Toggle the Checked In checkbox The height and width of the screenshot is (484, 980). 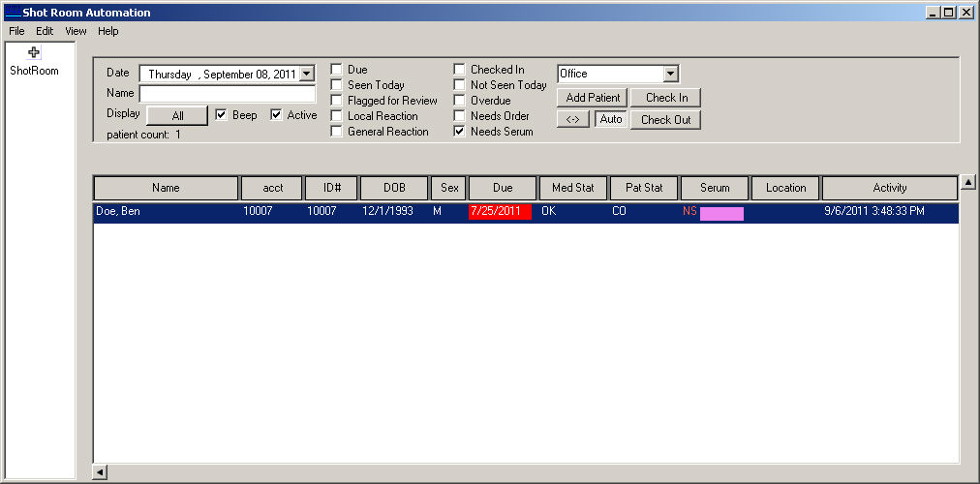coord(459,70)
